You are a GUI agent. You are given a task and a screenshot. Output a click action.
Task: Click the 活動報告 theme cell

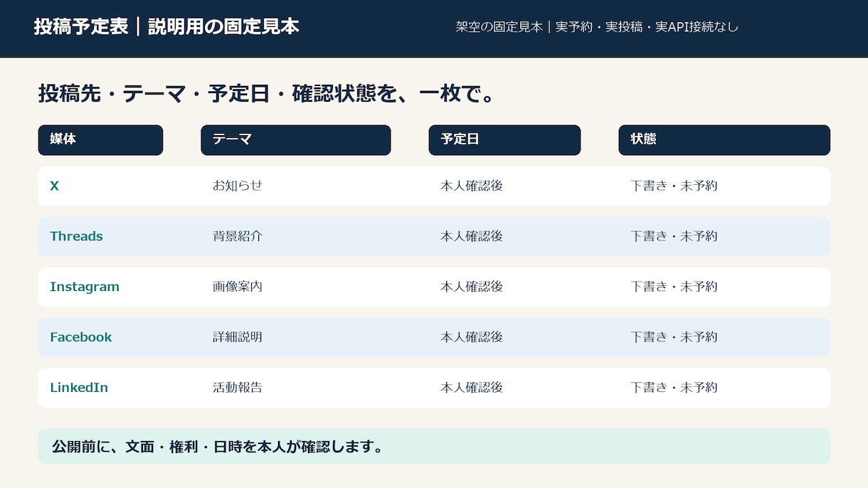[238, 388]
